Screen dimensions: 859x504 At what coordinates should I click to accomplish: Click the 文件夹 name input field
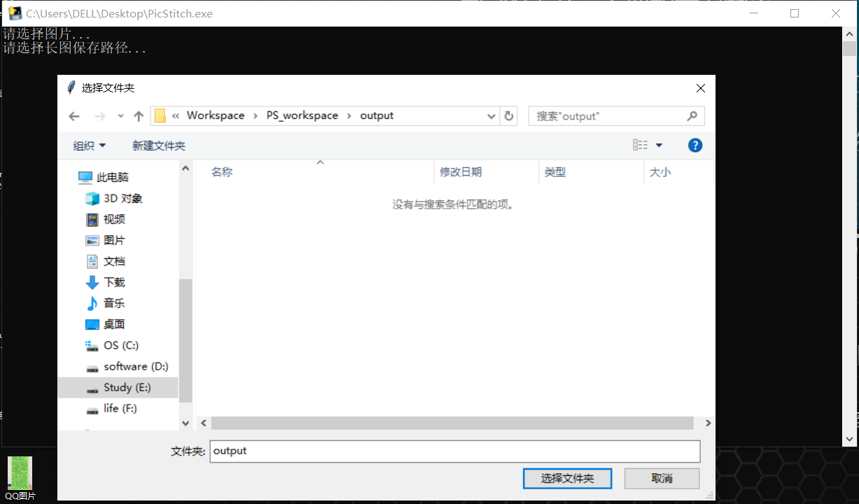pyautogui.click(x=454, y=451)
